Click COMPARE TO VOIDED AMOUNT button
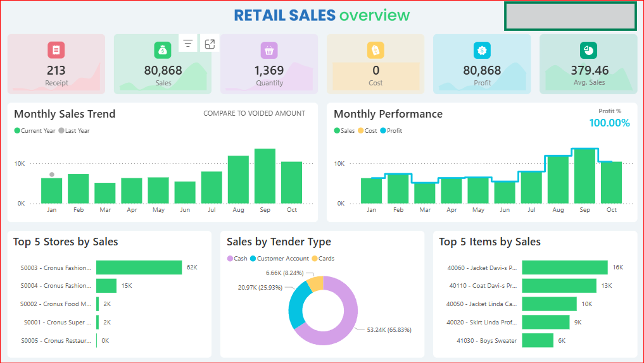The image size is (644, 363). (254, 114)
